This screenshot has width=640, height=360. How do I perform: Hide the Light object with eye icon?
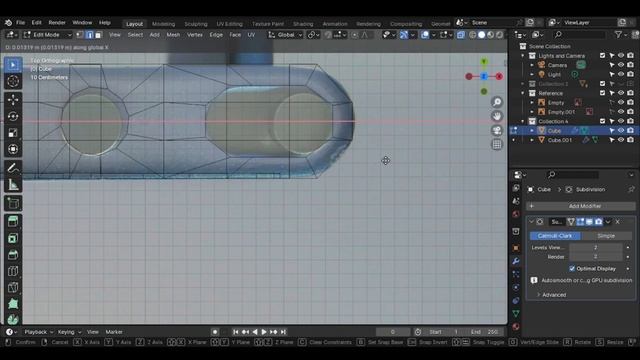coord(621,74)
